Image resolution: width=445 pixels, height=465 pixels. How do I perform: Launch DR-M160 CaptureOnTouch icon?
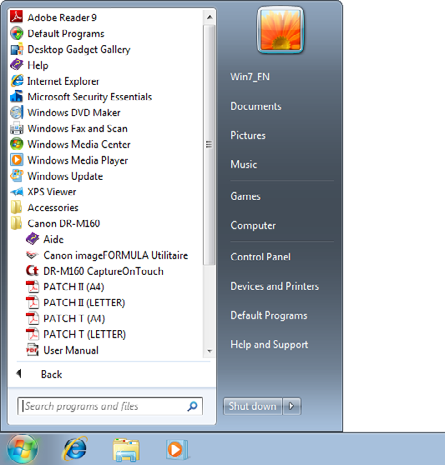pos(32,271)
